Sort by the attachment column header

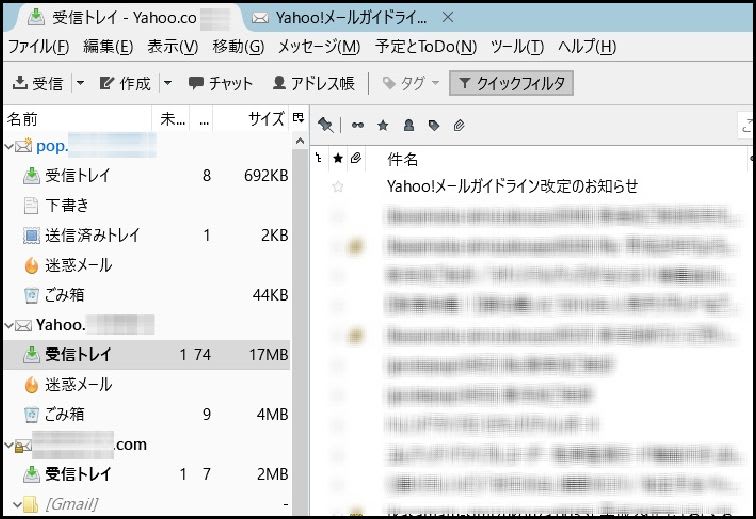(356, 158)
